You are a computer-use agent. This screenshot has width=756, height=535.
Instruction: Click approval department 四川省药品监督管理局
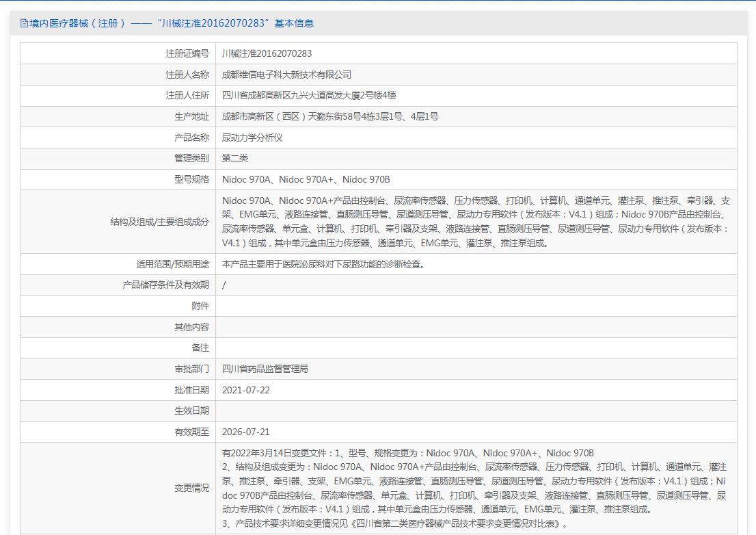tap(265, 369)
